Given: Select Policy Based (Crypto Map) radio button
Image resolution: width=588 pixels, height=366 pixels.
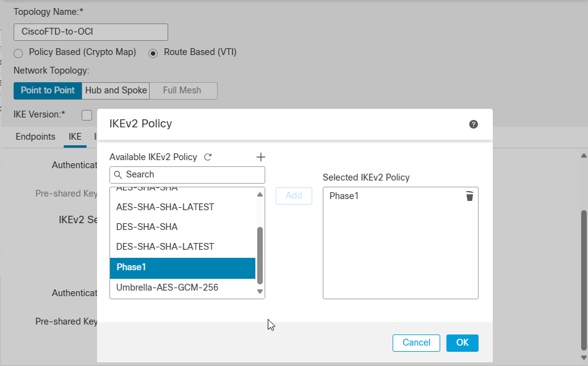Looking at the screenshot, I should click(x=18, y=53).
